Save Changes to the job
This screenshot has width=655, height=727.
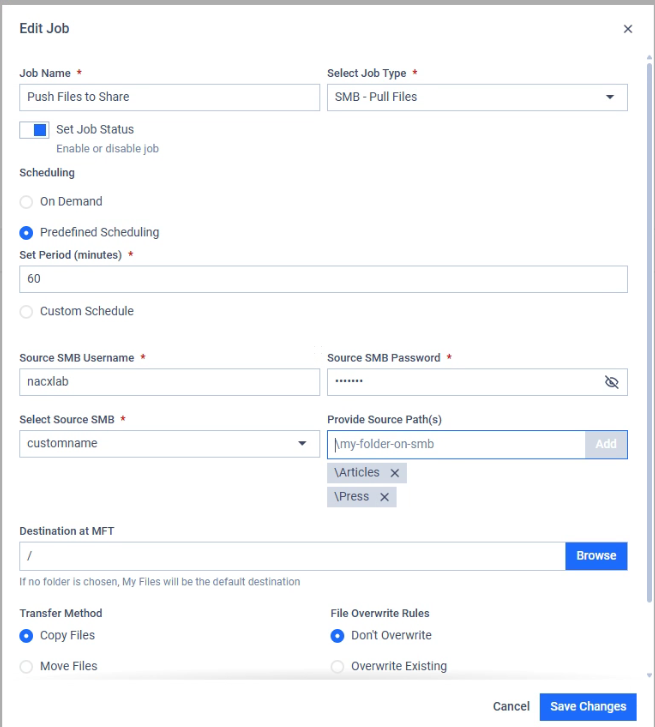tap(588, 707)
